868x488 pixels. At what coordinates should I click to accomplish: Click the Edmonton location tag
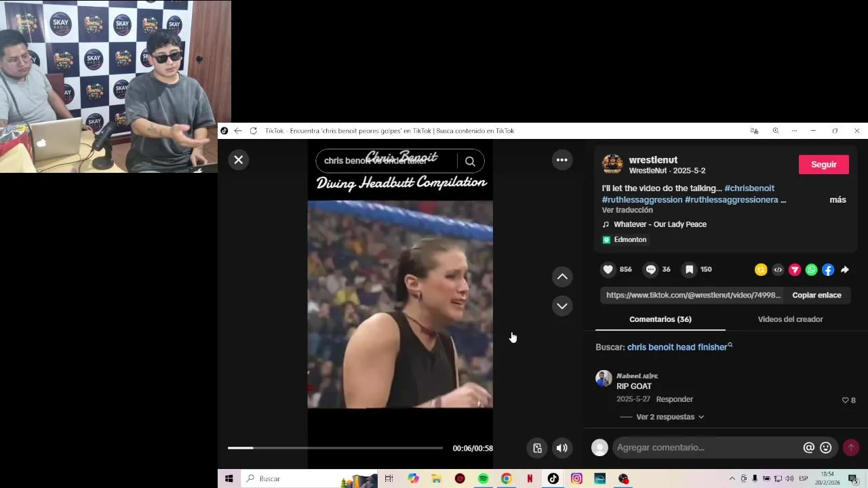click(x=625, y=240)
